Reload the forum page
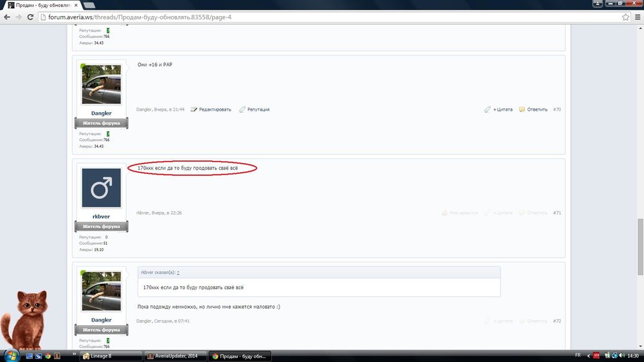This screenshot has width=644, height=362. pyautogui.click(x=32, y=17)
